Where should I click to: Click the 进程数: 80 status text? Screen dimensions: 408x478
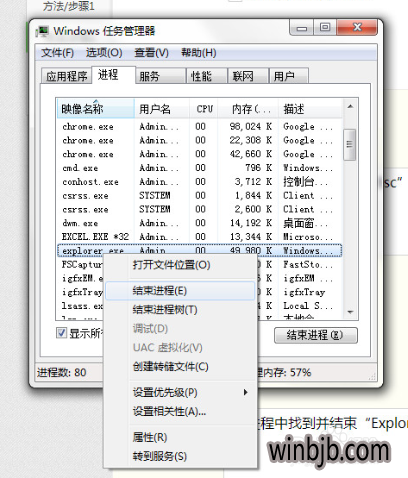click(x=61, y=372)
